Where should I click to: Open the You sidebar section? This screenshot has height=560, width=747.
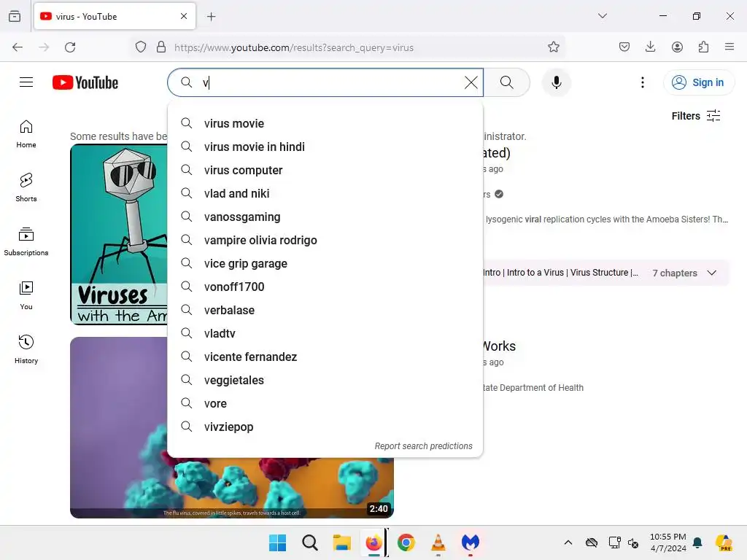coord(26,295)
